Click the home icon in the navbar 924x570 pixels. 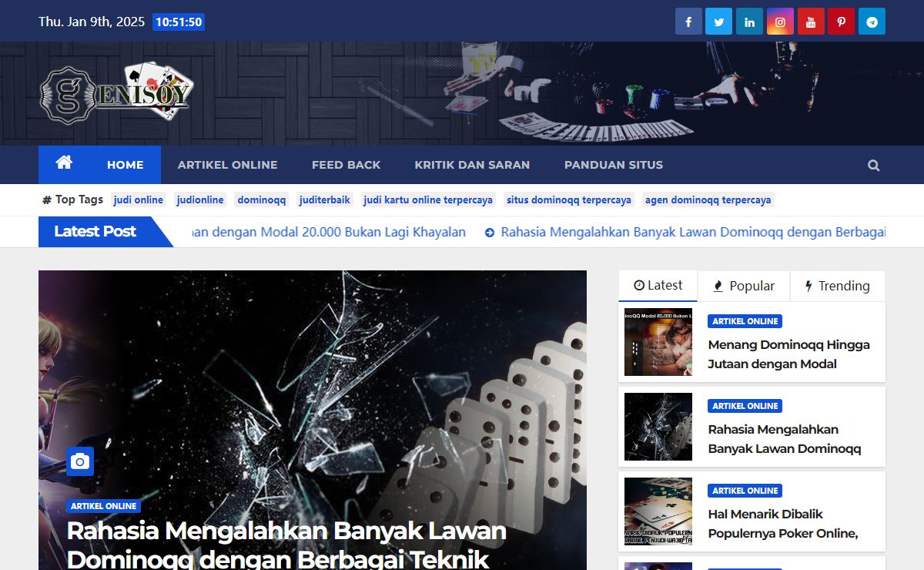(x=65, y=163)
